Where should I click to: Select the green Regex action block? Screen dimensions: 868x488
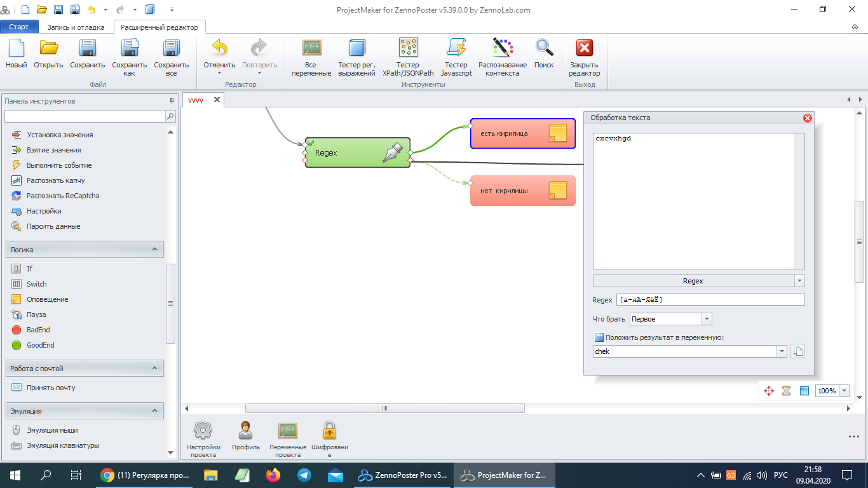pyautogui.click(x=358, y=152)
